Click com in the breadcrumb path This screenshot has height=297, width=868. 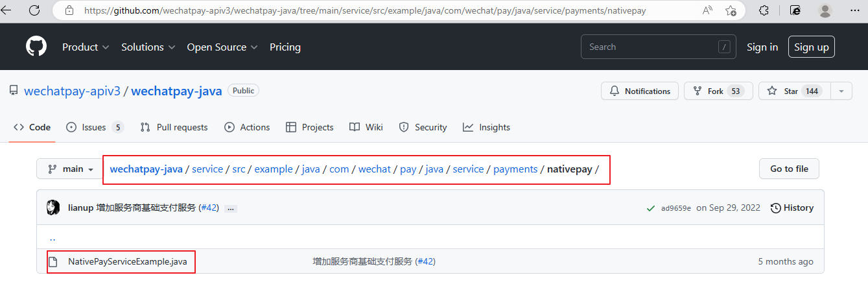pyautogui.click(x=339, y=169)
